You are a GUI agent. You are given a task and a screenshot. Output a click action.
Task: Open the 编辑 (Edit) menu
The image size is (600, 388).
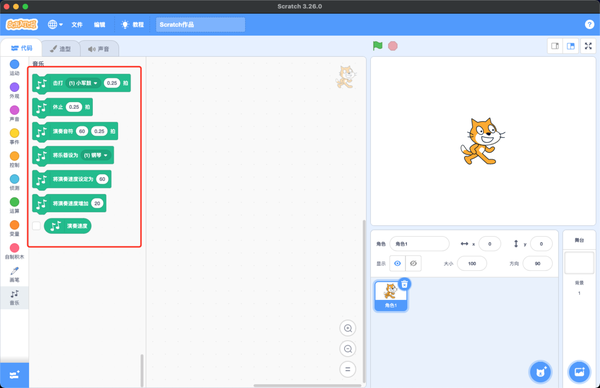tap(99, 24)
